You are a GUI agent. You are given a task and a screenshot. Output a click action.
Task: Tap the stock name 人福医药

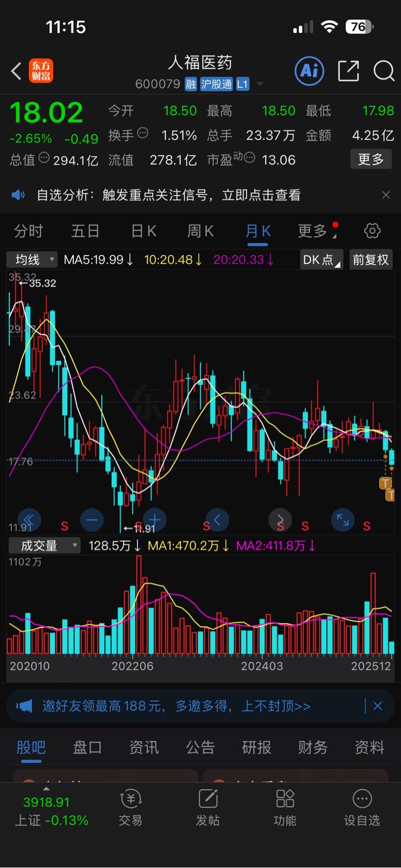pyautogui.click(x=200, y=63)
